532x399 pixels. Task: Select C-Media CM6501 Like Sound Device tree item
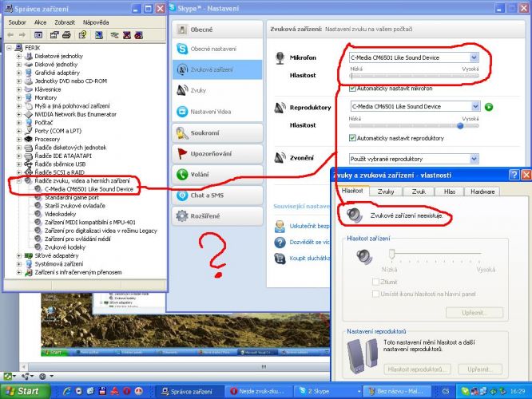pyautogui.click(x=89, y=189)
